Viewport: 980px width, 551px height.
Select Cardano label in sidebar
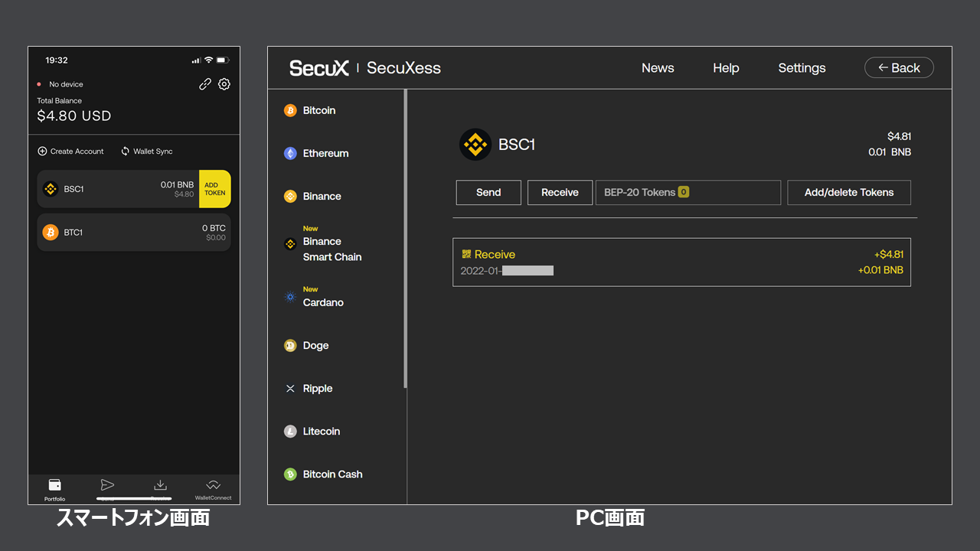323,302
